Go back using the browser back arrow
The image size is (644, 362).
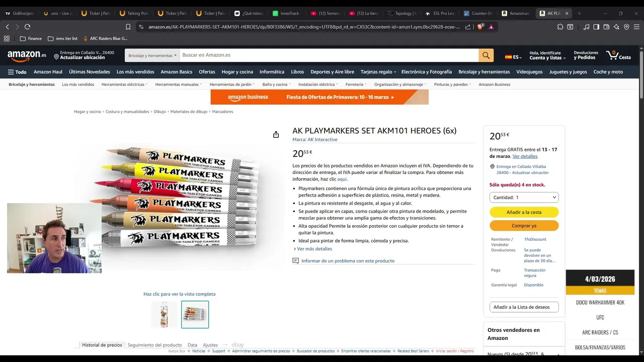click(7, 27)
